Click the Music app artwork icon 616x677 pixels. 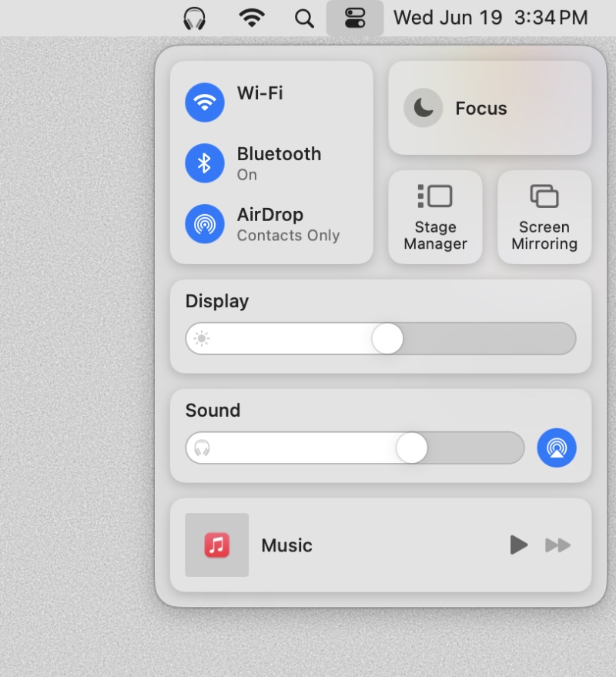(x=217, y=545)
